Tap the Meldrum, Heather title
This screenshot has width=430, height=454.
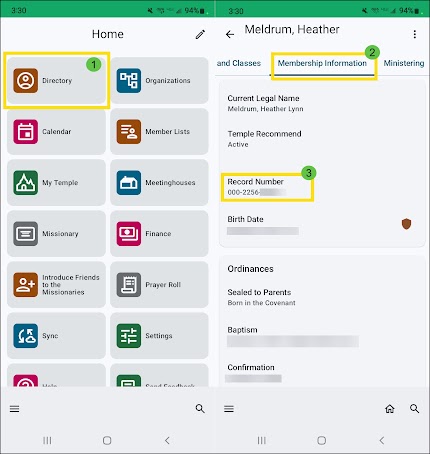[292, 30]
